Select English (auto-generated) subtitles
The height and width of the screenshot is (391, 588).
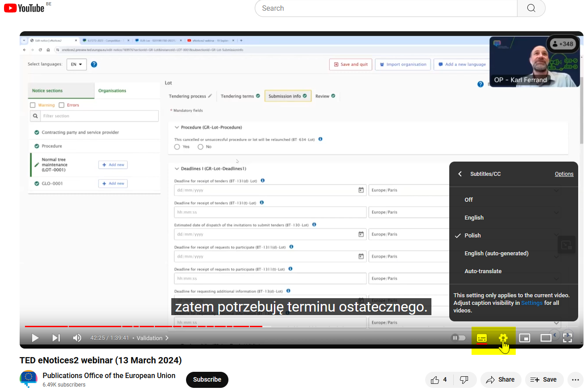pos(496,254)
